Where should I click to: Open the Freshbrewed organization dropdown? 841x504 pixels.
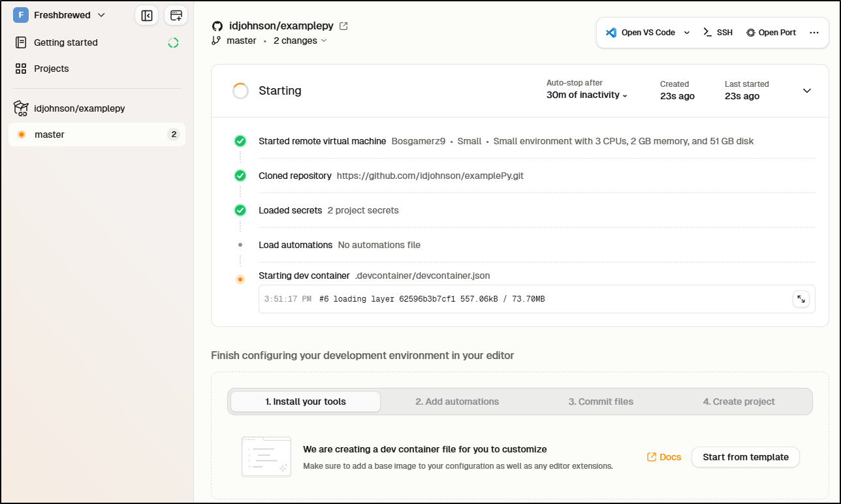coord(59,15)
